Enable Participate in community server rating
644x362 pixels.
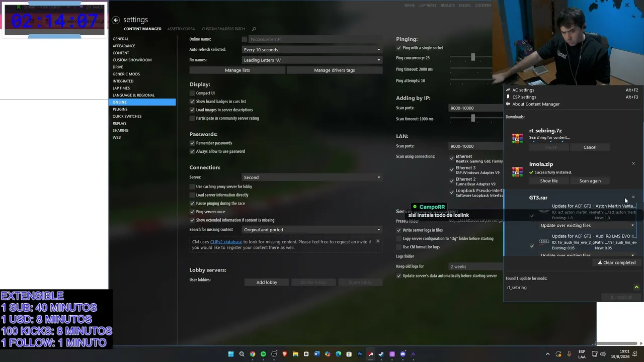click(x=192, y=118)
